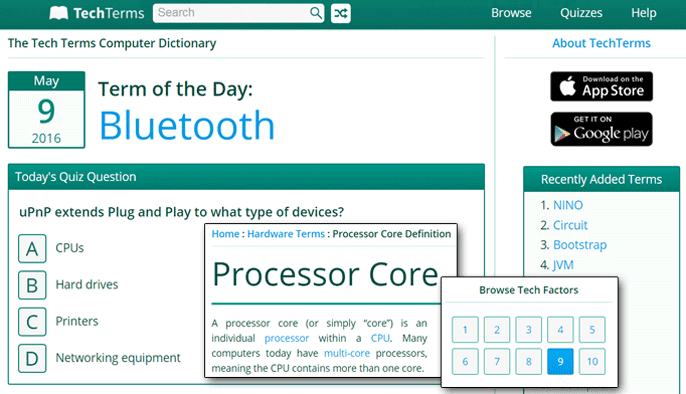Select tech factor 6
This screenshot has height=394, width=686.
[x=465, y=362]
